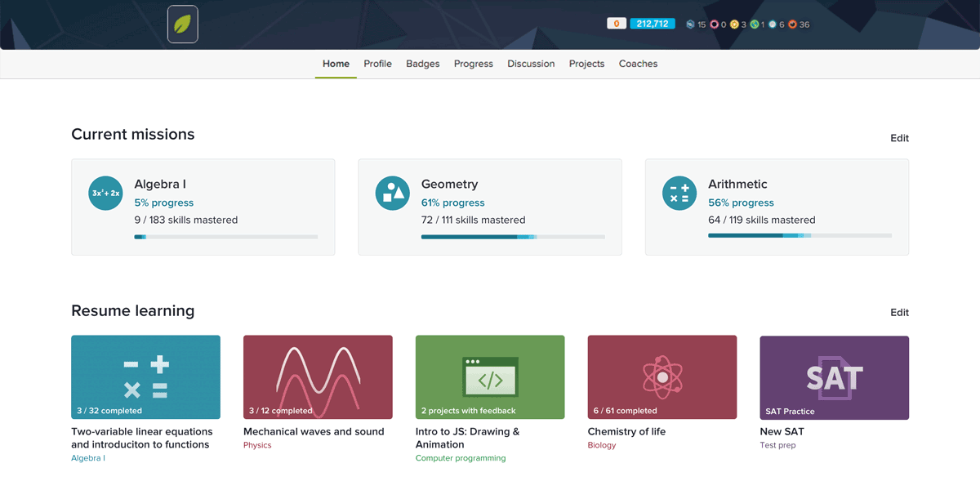Open the Mechanical waves thumbnail
The image size is (980, 490).
coord(318,377)
